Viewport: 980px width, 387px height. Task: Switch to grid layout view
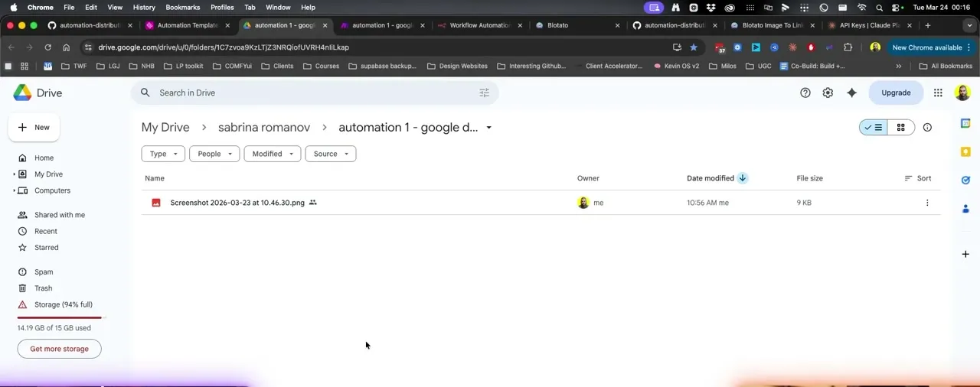point(900,127)
